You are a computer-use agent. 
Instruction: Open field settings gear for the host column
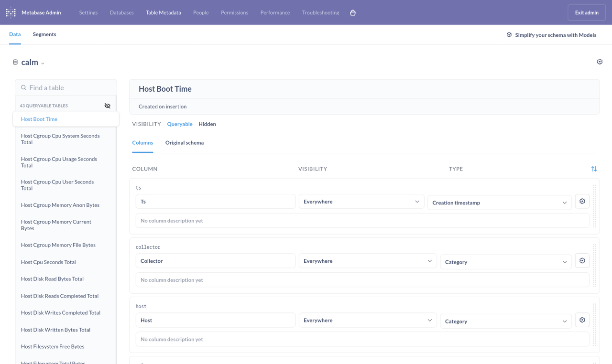pyautogui.click(x=582, y=320)
